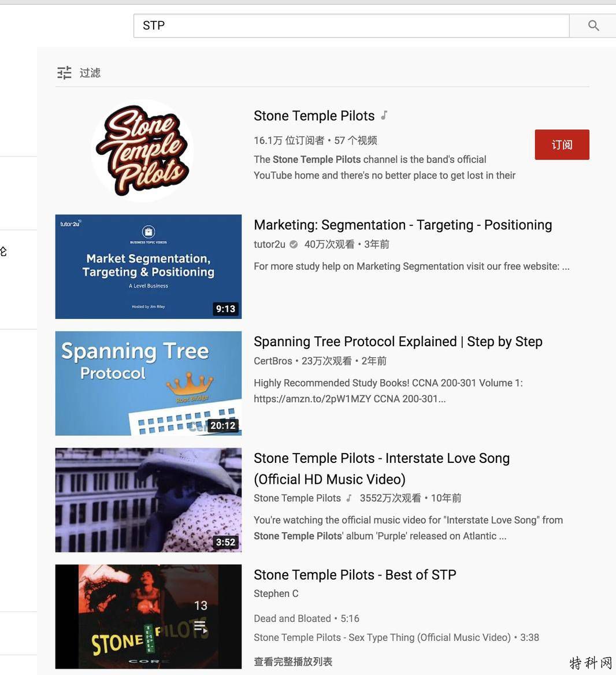
Task: Visit the Stephen C channel
Action: (276, 594)
